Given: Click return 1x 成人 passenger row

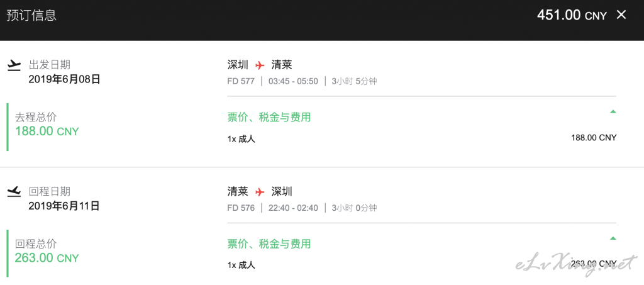Looking at the screenshot, I should (422, 264).
